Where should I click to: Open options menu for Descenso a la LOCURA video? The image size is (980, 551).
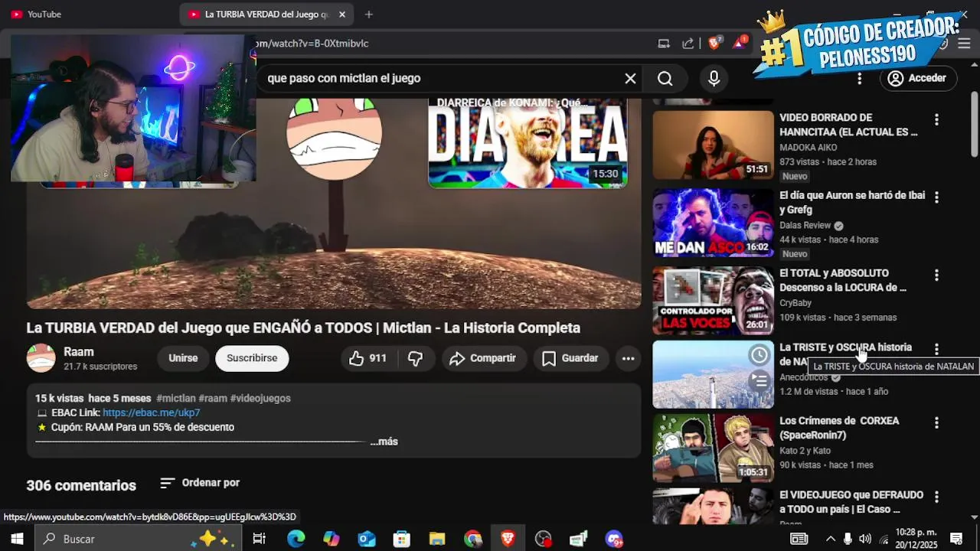coord(936,275)
